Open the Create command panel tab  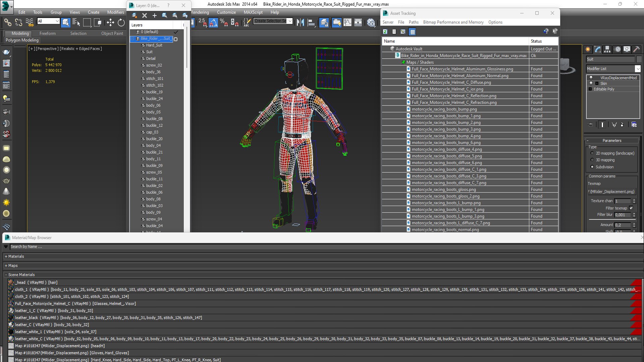pyautogui.click(x=588, y=49)
